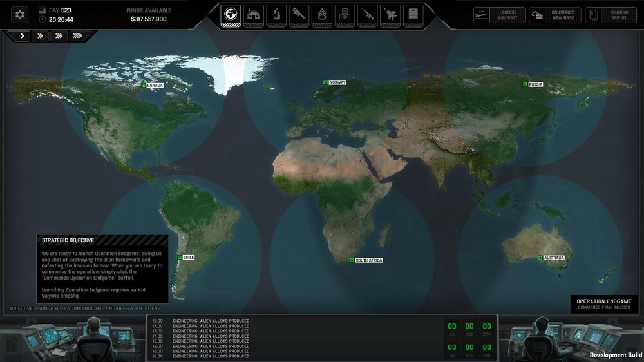The image size is (644, 362).
Task: Select the Geoscape globe tab
Action: tap(231, 15)
